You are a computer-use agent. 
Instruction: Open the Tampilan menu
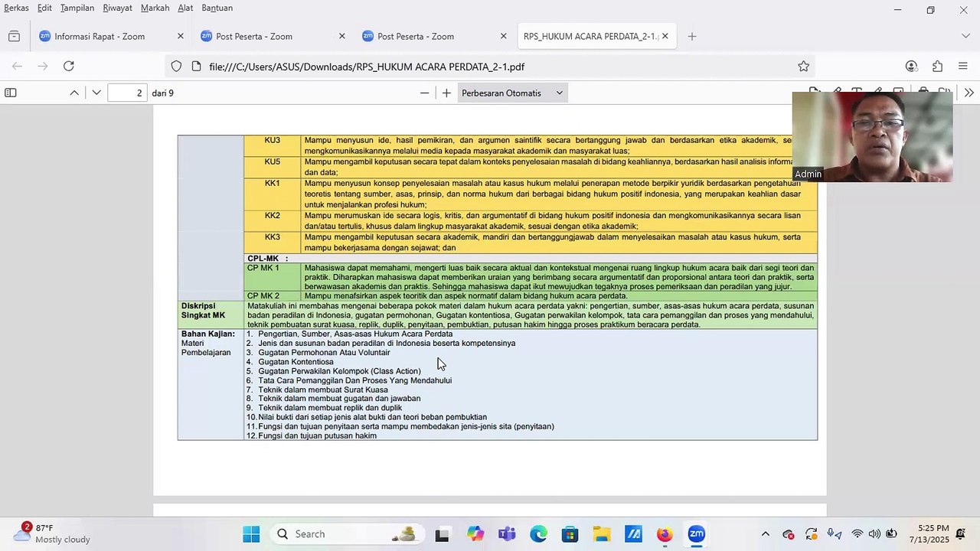click(x=77, y=8)
